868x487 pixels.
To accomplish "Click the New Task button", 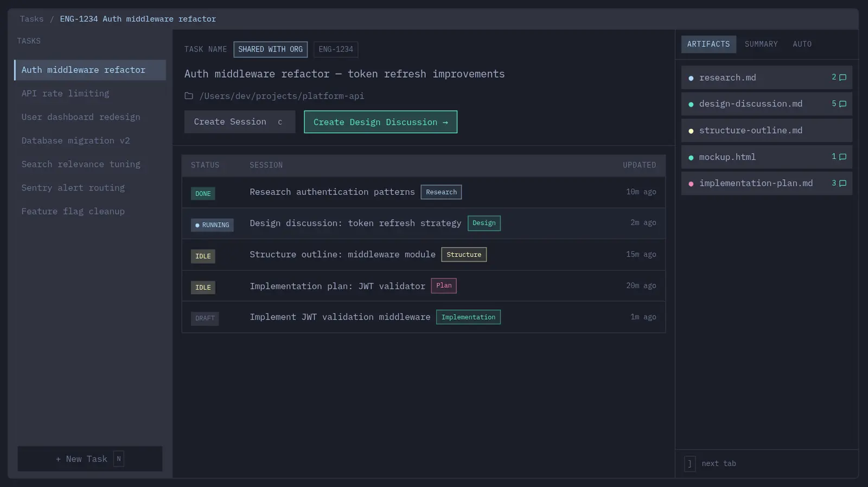I will [90, 459].
